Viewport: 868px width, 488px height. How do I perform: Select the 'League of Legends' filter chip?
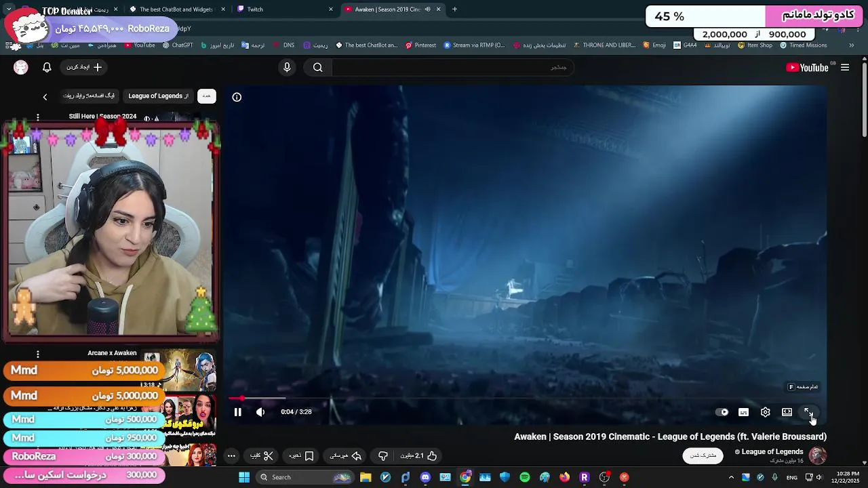[158, 96]
